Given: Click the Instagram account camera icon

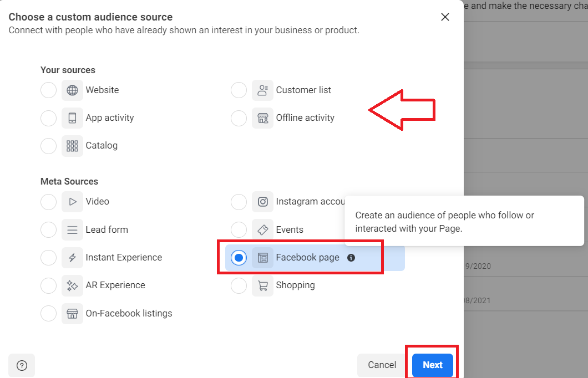Looking at the screenshot, I should 262,202.
